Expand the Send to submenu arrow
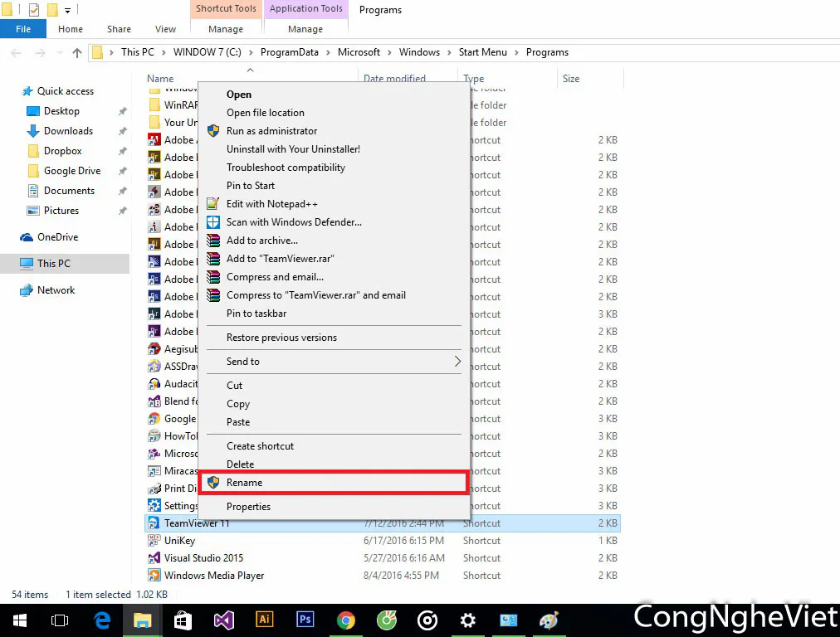Image resolution: width=840 pixels, height=637 pixels. [457, 362]
